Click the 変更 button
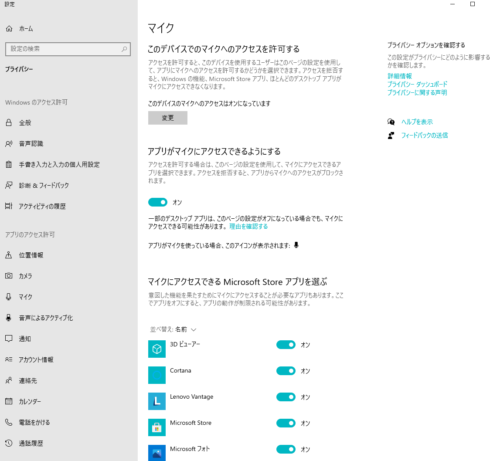The image size is (490, 461). click(x=168, y=118)
